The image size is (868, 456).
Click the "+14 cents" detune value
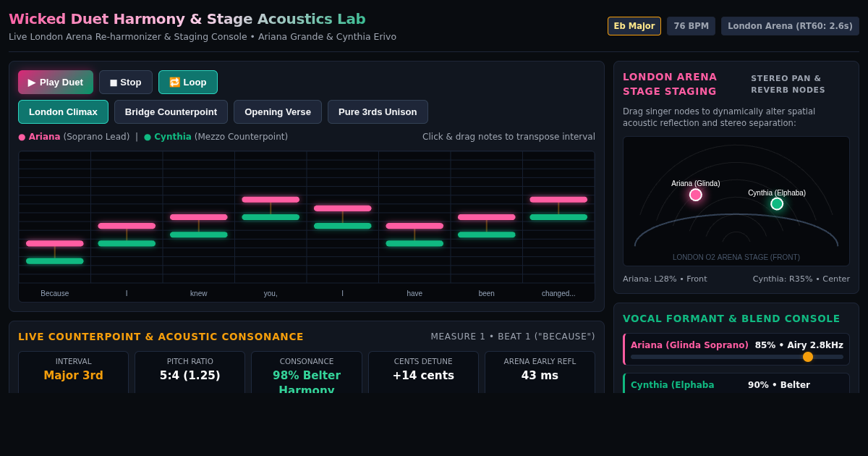(x=423, y=376)
